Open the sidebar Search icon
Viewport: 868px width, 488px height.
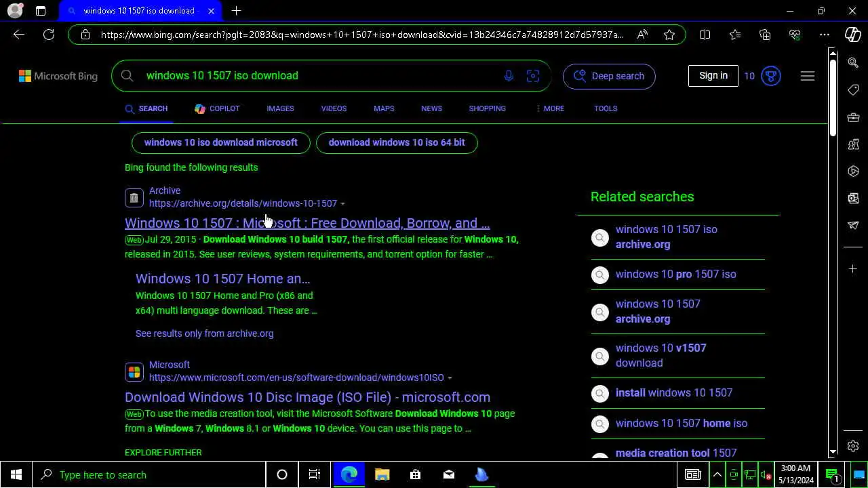tap(853, 63)
